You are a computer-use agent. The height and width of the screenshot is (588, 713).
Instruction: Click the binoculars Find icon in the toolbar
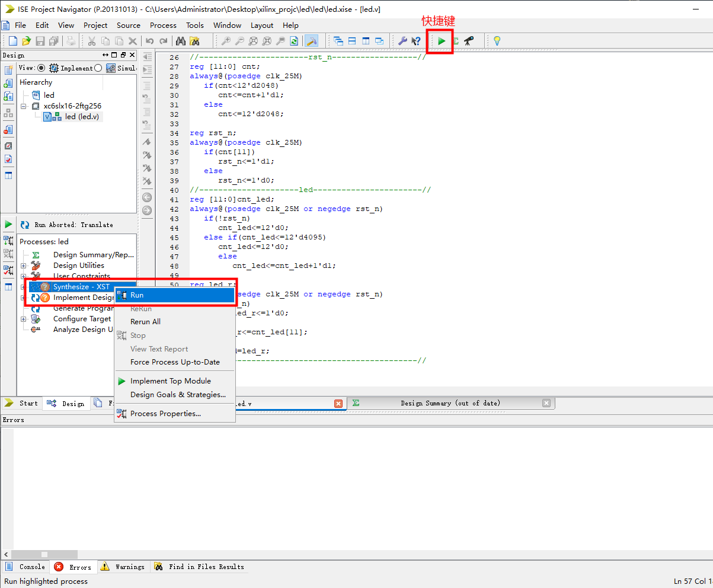pos(181,41)
